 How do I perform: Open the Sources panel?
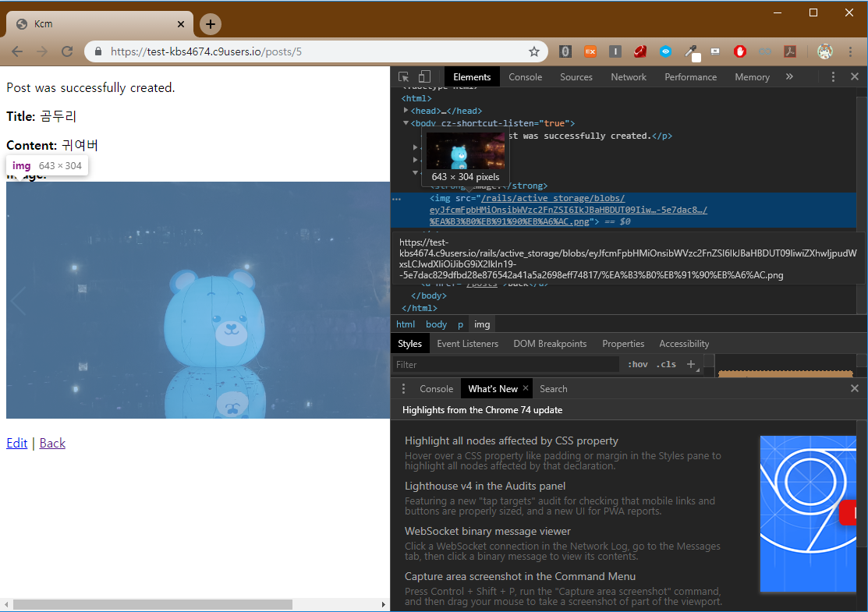tap(576, 77)
